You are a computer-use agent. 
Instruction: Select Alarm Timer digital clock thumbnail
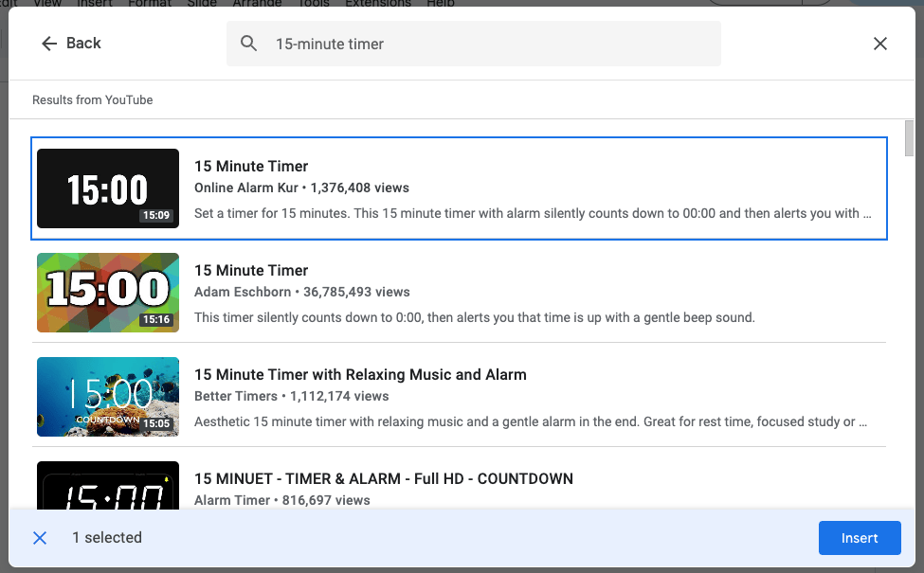click(x=108, y=485)
